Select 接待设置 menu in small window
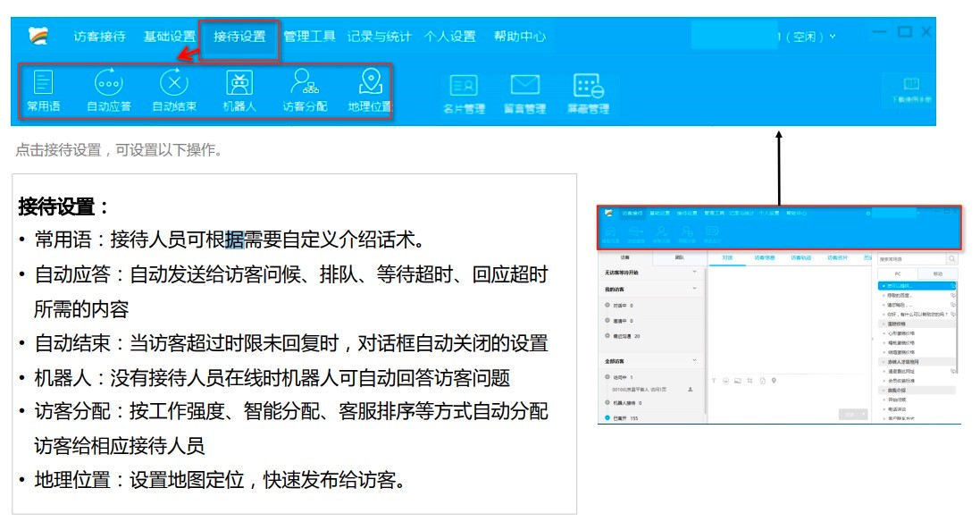The width and height of the screenshot is (980, 530). 687,213
